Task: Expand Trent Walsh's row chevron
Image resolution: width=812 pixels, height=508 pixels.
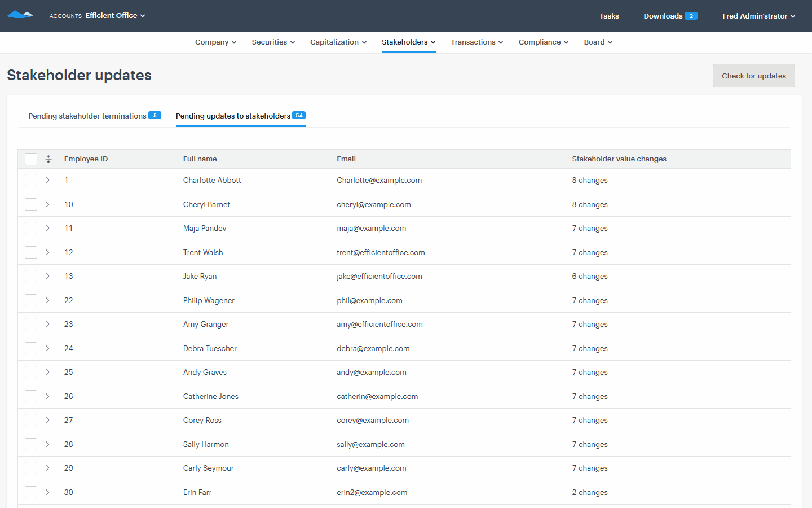Action: [x=47, y=252]
